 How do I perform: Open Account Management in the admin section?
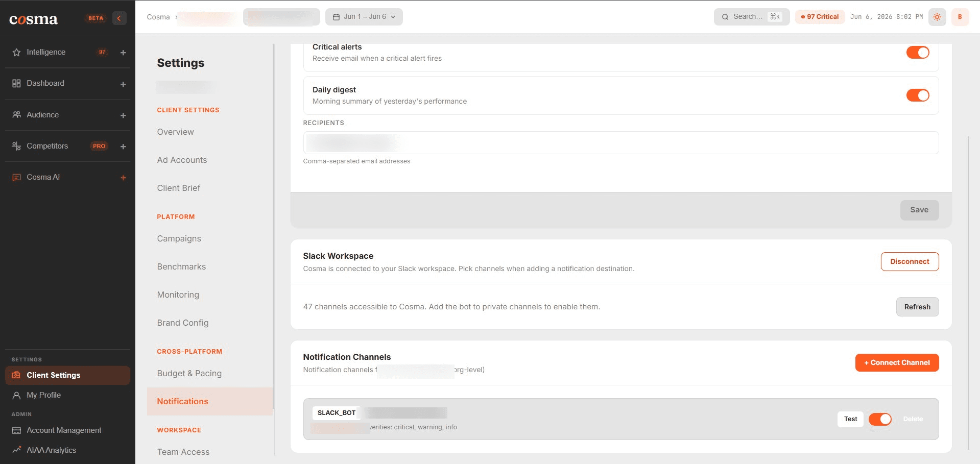[x=64, y=430]
